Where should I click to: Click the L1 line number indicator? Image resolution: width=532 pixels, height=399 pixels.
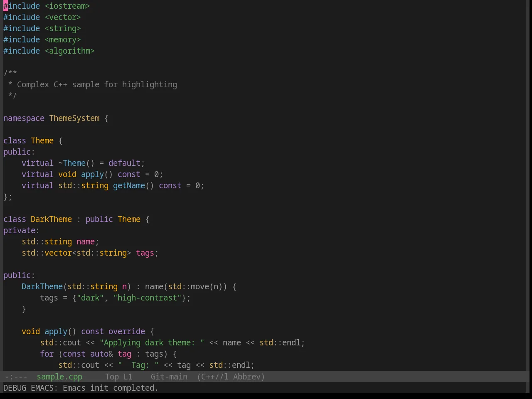[x=128, y=377]
